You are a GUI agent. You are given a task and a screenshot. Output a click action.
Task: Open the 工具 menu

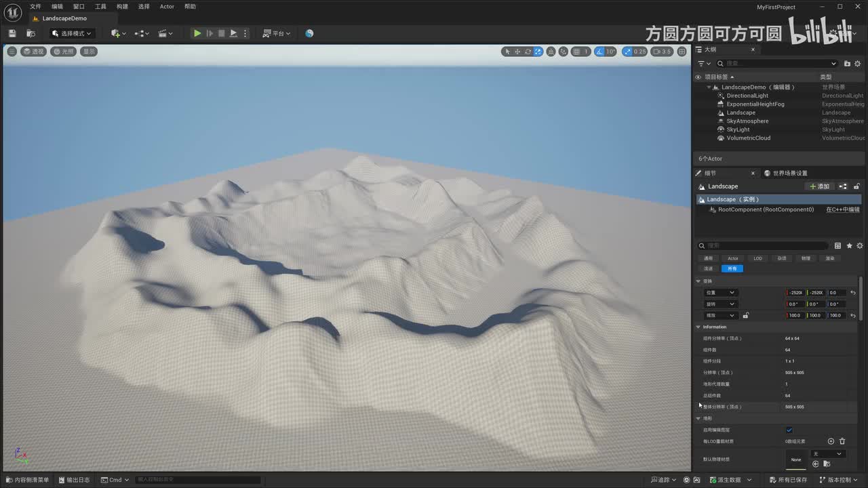point(100,7)
